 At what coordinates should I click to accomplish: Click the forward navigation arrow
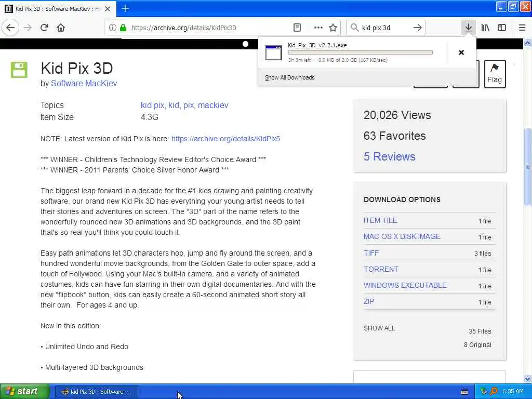pyautogui.click(x=28, y=28)
